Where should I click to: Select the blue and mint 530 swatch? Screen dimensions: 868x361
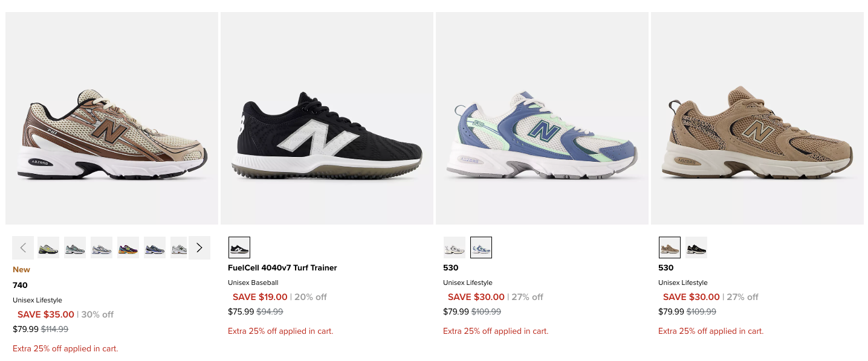[x=481, y=248]
